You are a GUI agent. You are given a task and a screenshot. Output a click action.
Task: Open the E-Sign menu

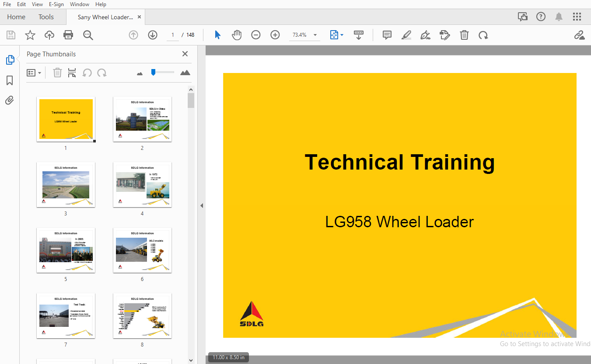[x=56, y=4]
